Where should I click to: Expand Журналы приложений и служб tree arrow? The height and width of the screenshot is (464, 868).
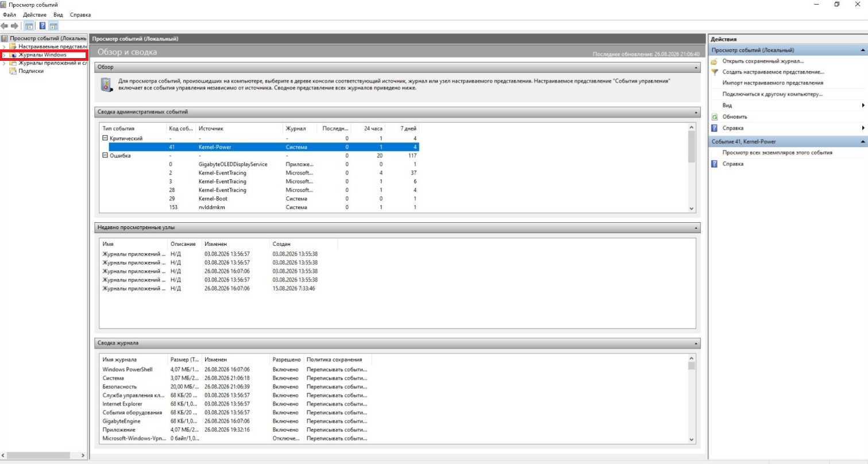pyautogui.click(x=4, y=63)
